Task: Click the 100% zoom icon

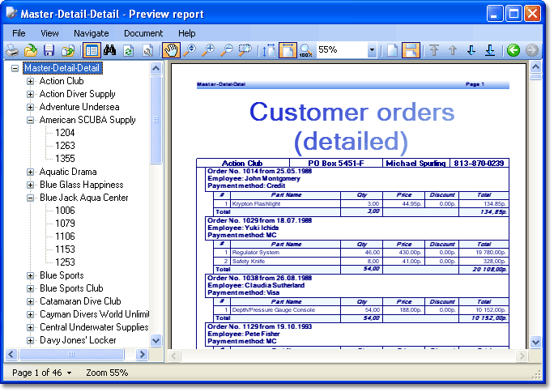Action: 305,50
